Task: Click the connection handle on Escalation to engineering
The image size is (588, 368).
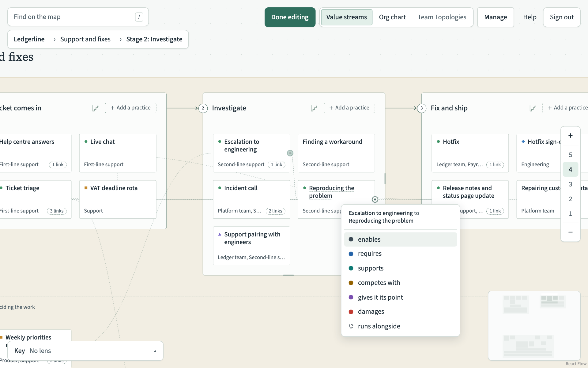Action: [x=290, y=153]
